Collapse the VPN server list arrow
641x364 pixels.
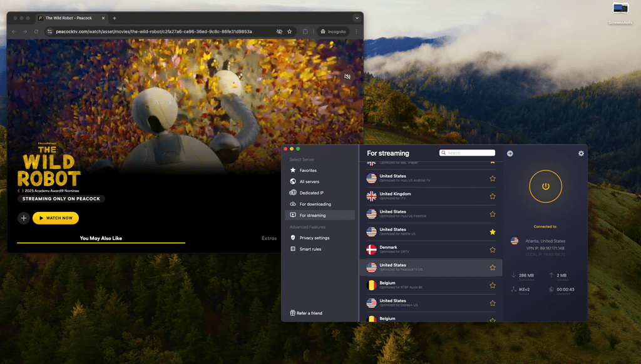(x=510, y=153)
